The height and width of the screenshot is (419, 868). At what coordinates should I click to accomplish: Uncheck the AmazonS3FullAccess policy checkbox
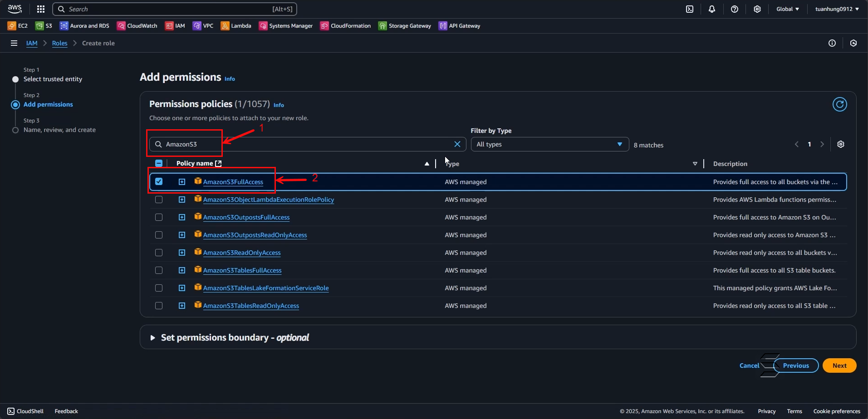(159, 181)
